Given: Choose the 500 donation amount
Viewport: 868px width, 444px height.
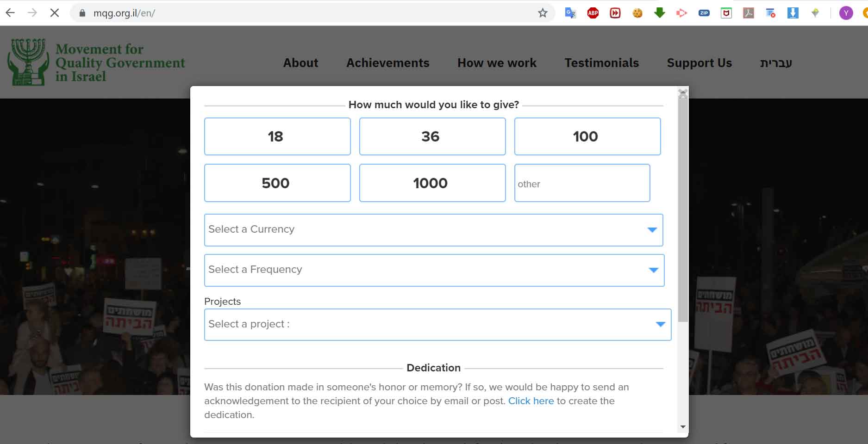Looking at the screenshot, I should click(x=277, y=183).
